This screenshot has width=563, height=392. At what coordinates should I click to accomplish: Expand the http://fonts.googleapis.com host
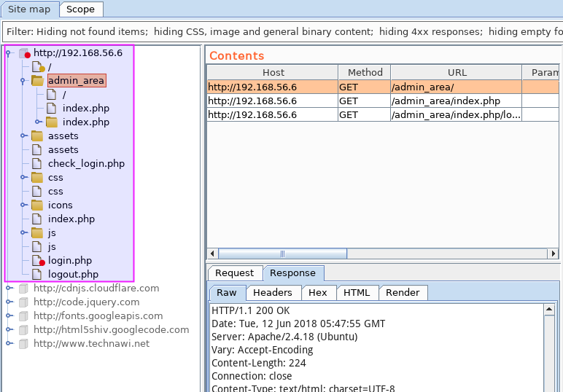pyautogui.click(x=9, y=315)
